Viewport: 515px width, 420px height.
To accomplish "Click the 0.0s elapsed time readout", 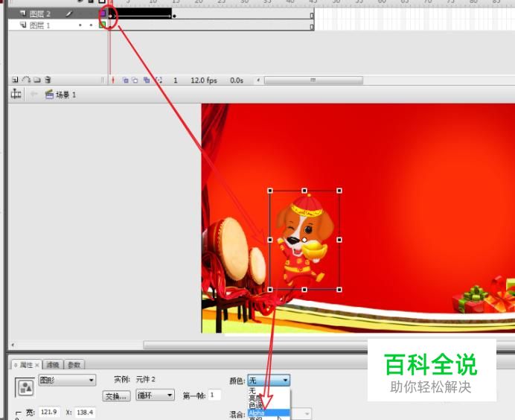I will 237,80.
